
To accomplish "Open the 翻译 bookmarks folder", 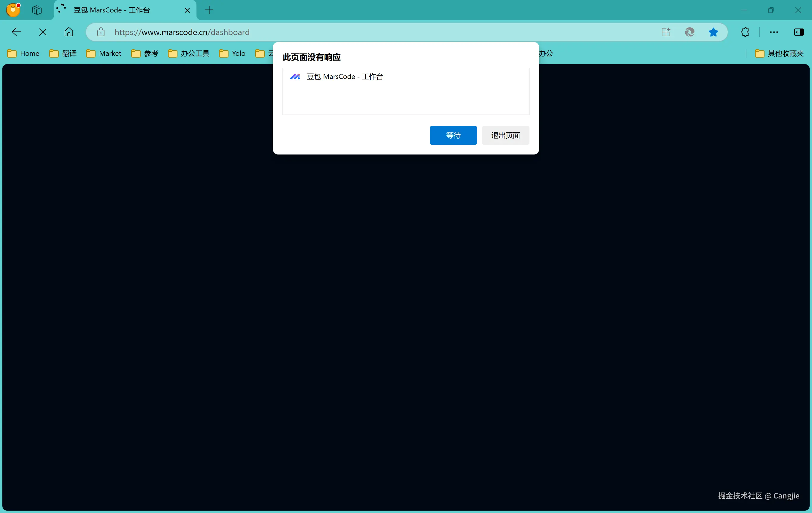I will (x=63, y=53).
